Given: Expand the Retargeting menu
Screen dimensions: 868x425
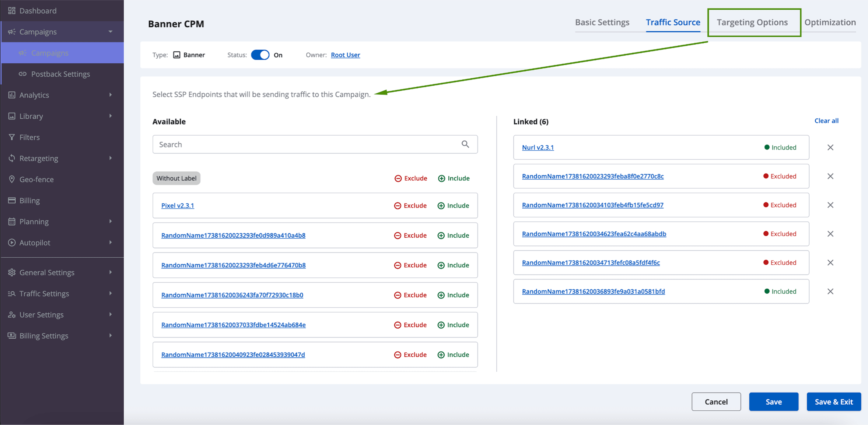Looking at the screenshot, I should point(110,158).
